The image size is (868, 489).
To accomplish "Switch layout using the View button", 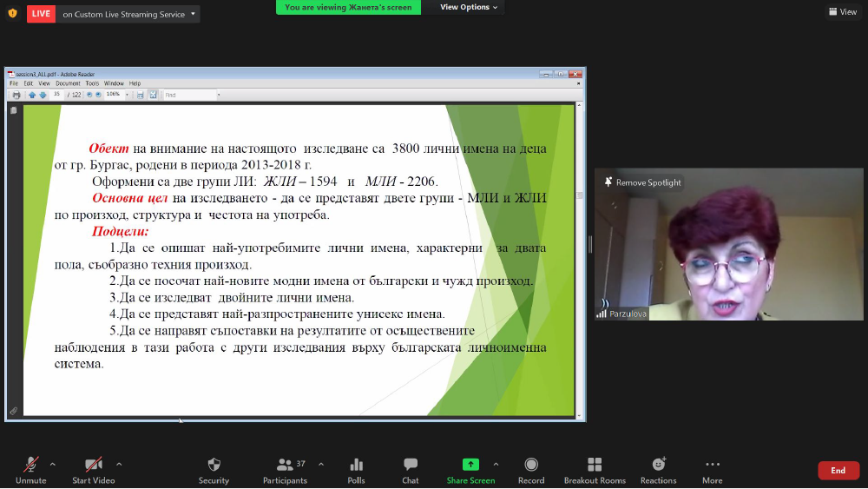I will (x=843, y=12).
